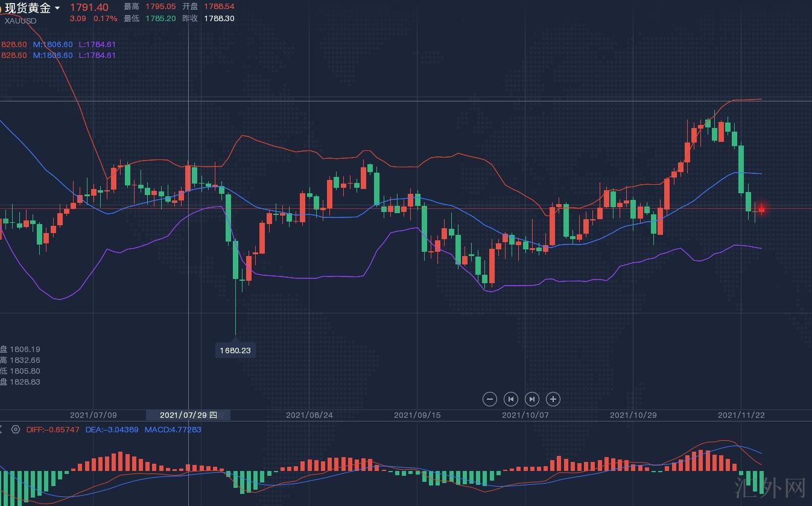Jump to the latest candles with skip-forward button
812x506 pixels.
point(532,399)
